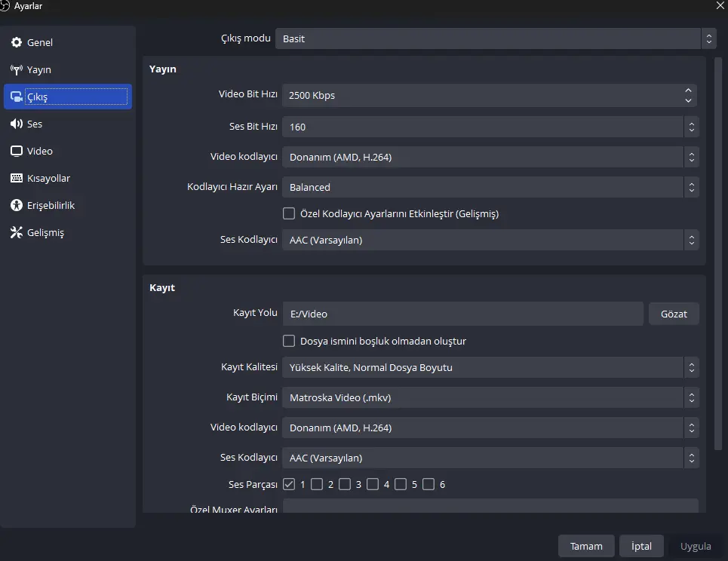This screenshot has height=561, width=728.
Task: Select the Yayın antenna icon
Action: pos(17,69)
